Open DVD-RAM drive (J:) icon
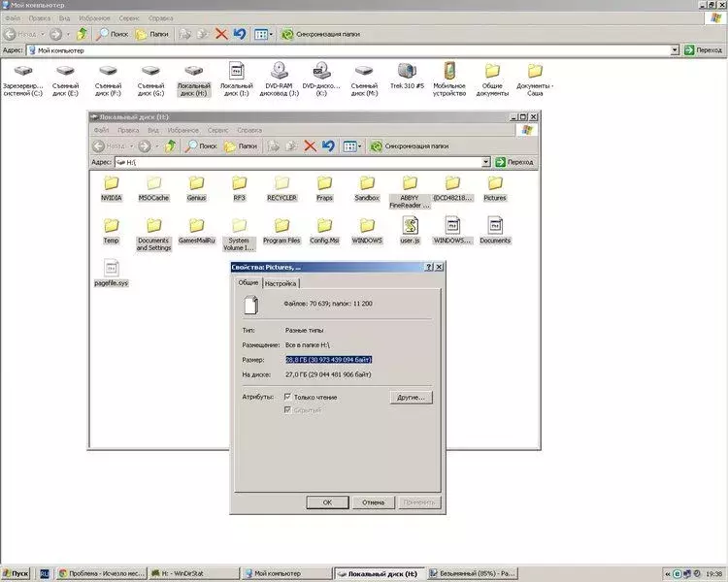728x582 pixels. pyautogui.click(x=279, y=80)
